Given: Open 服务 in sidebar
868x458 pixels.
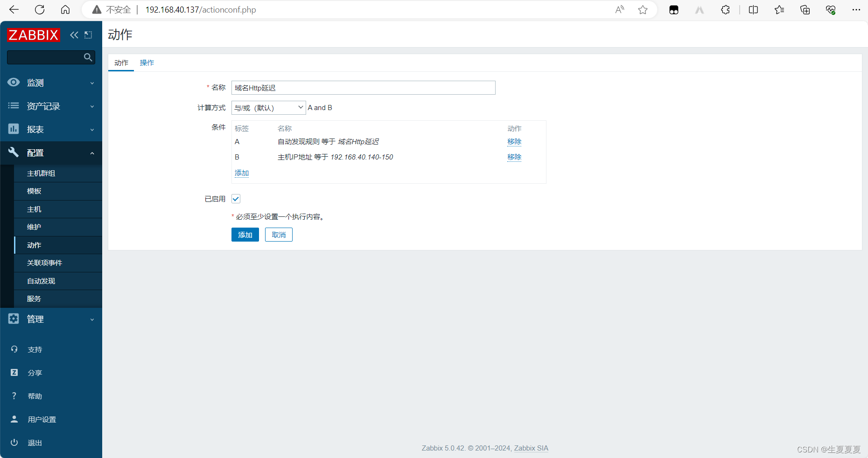Looking at the screenshot, I should pos(58,299).
